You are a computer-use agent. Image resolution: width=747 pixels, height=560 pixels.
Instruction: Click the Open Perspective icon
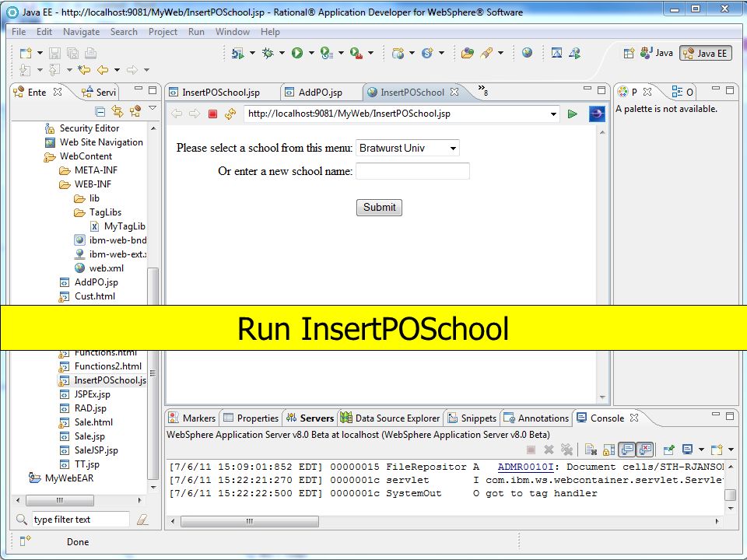click(x=629, y=53)
